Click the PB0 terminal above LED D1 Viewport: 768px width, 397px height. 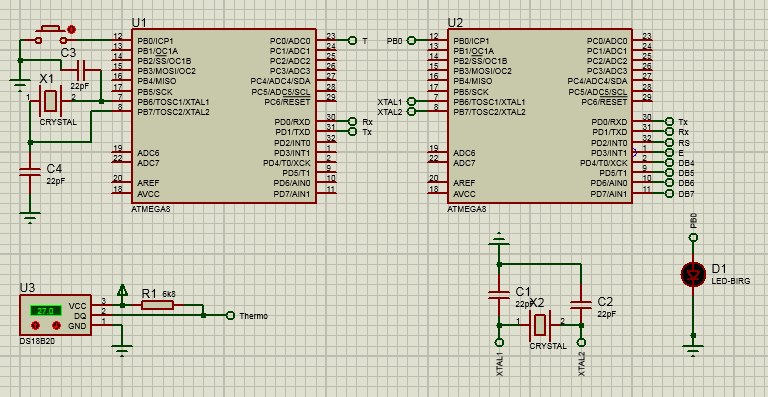(x=693, y=237)
